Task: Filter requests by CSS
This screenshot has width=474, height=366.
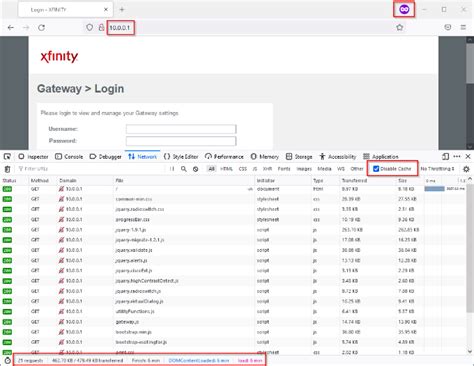Action: (243, 169)
